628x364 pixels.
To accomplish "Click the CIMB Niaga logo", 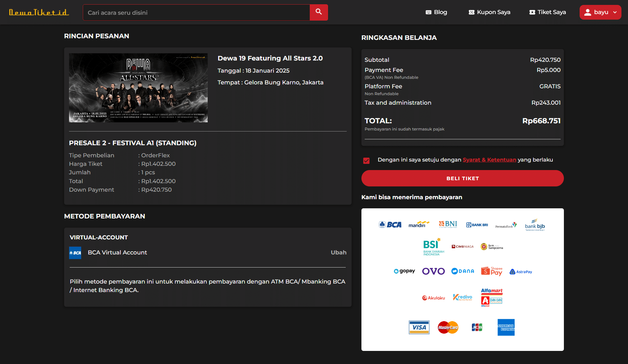I will coord(462,247).
